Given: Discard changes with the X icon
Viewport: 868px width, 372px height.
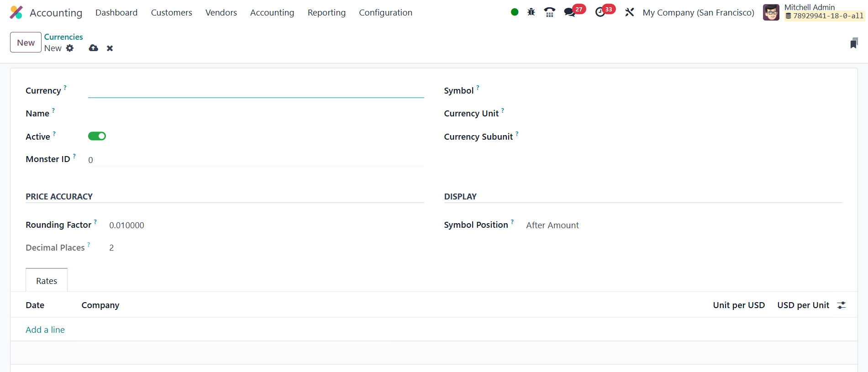Looking at the screenshot, I should tap(110, 48).
